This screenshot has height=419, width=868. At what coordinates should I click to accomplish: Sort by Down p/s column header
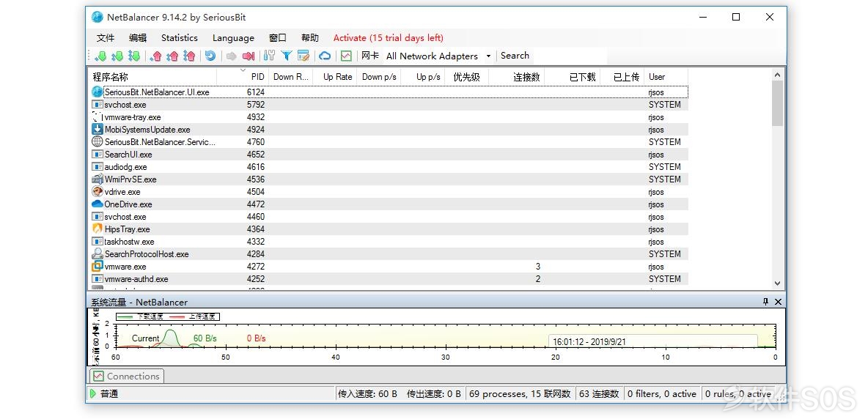coord(378,77)
